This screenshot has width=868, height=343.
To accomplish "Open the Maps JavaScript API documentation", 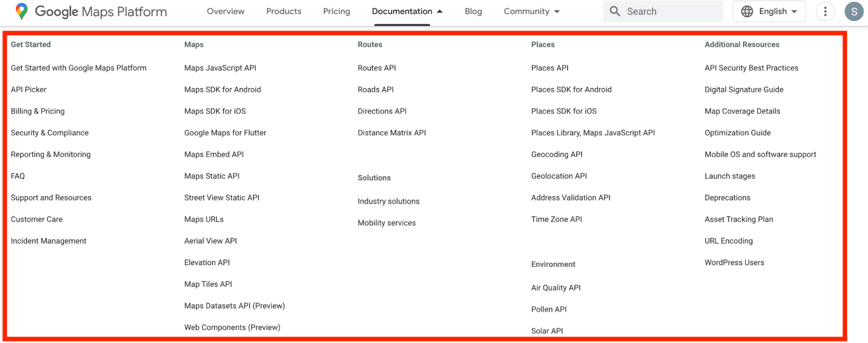I will (220, 68).
